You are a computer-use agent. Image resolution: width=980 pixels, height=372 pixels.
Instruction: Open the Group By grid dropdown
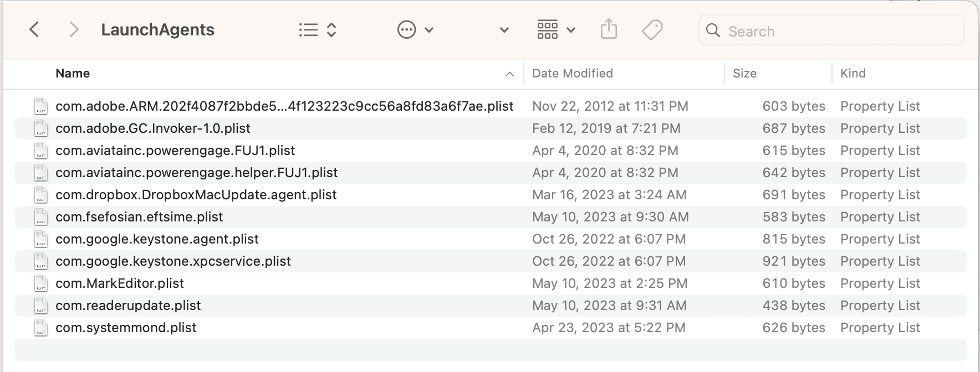[x=556, y=29]
